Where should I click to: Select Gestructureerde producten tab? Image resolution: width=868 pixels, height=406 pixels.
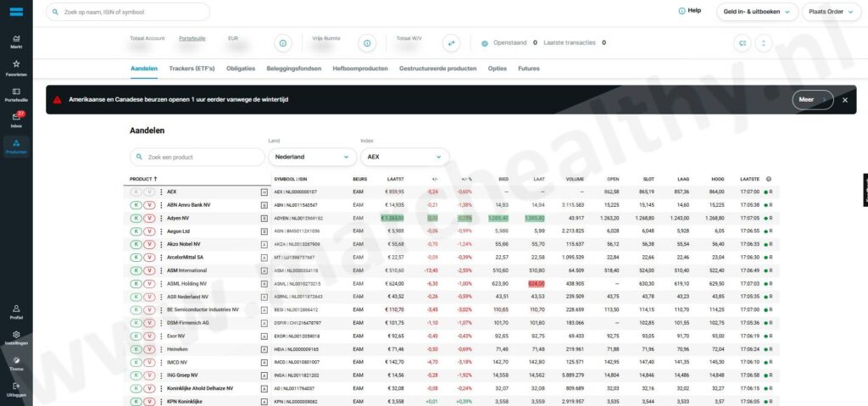438,69
